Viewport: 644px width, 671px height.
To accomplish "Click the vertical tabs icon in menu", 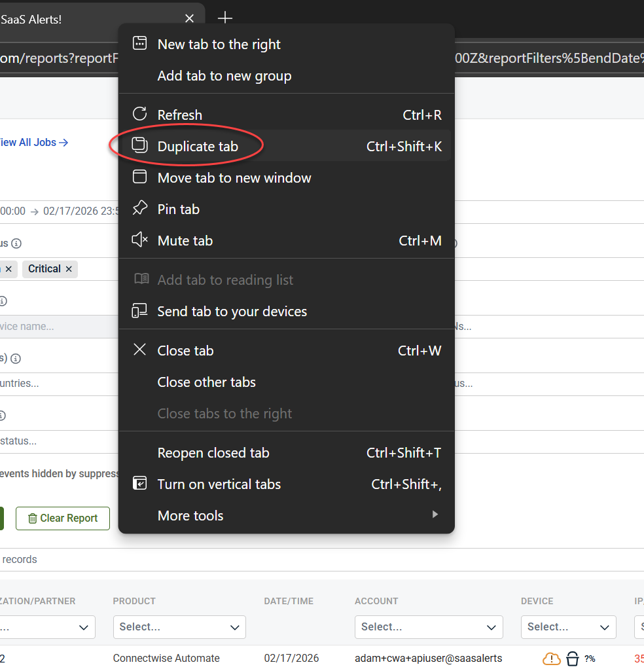I will 139,484.
